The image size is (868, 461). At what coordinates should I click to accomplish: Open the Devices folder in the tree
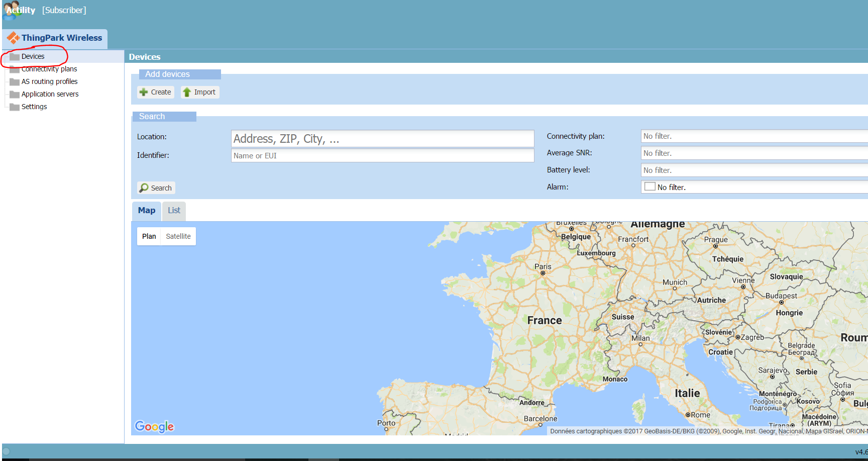(33, 56)
